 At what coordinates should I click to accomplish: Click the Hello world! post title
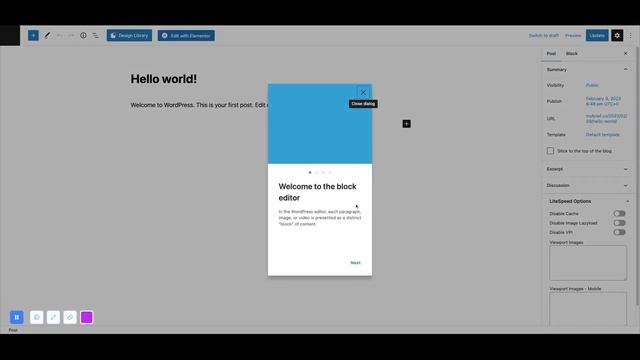tap(164, 79)
